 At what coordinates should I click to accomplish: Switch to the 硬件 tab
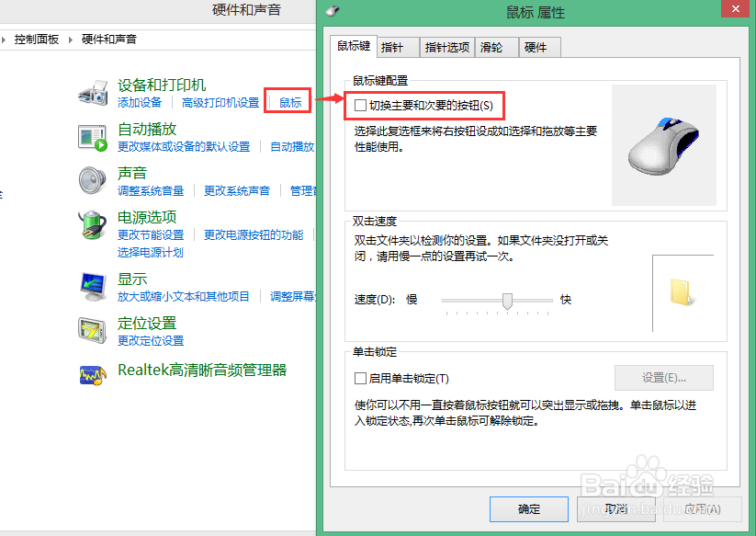click(538, 46)
